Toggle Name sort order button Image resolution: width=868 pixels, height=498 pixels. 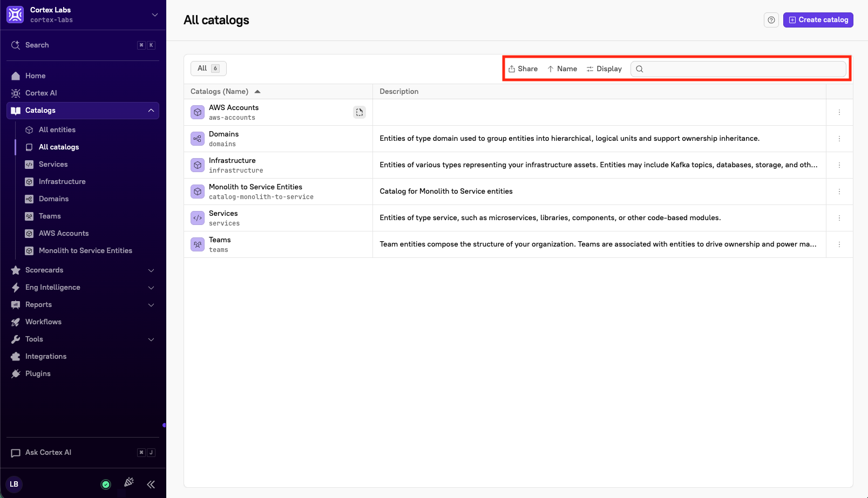point(562,69)
